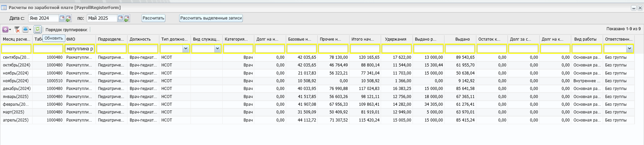
Task: Click Рассчитать выделенные записи button
Action: click(211, 18)
